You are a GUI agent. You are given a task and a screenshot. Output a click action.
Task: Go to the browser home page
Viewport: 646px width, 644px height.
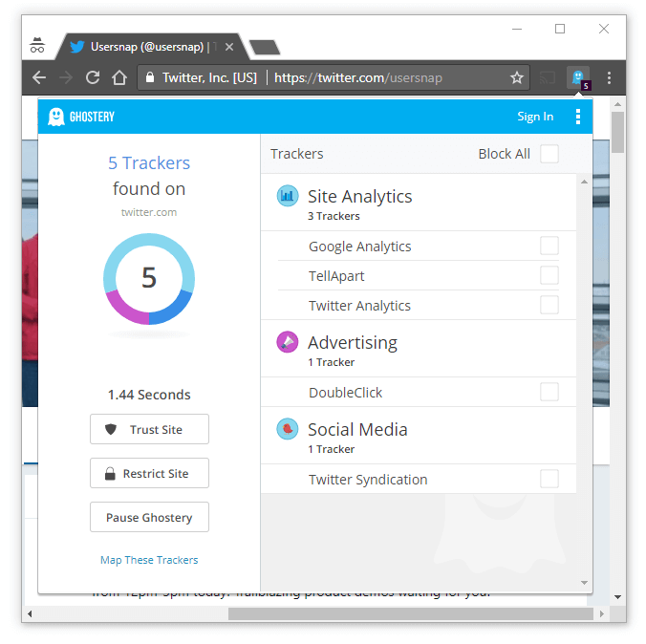[119, 77]
